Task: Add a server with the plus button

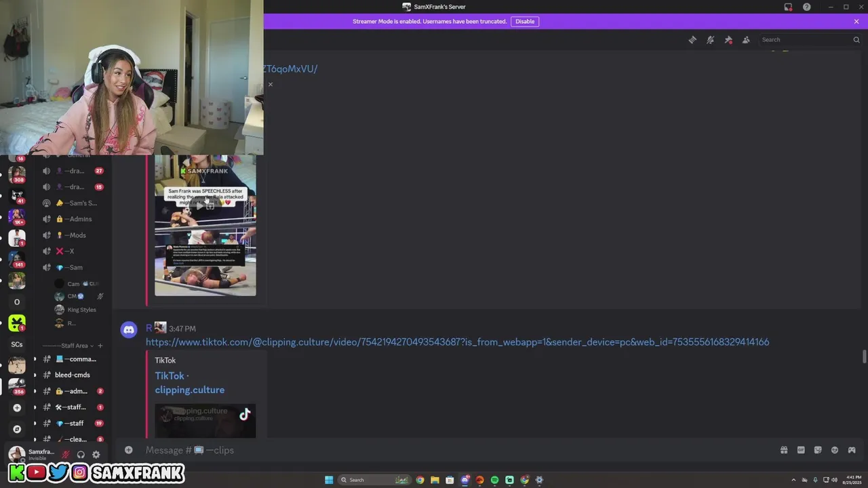Action: [x=17, y=408]
